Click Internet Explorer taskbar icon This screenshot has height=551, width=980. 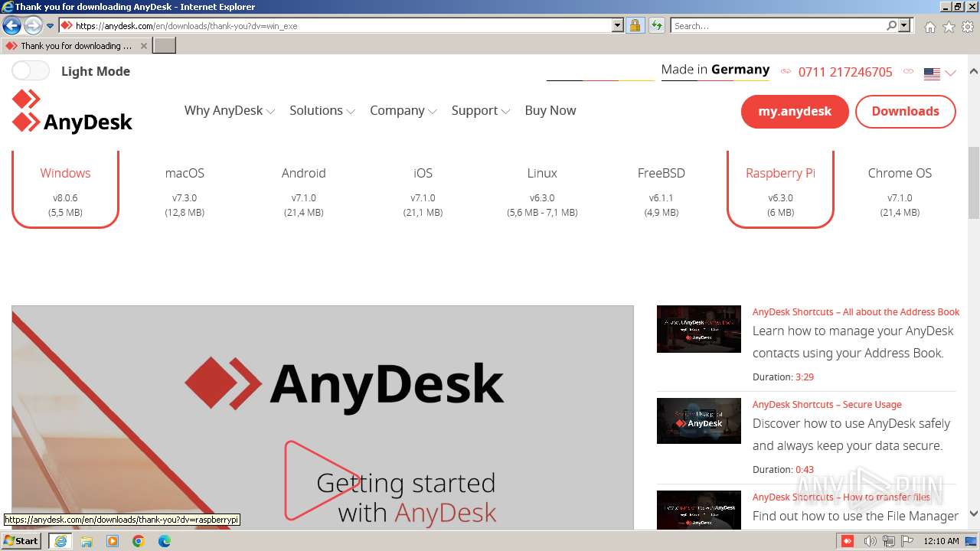point(60,541)
